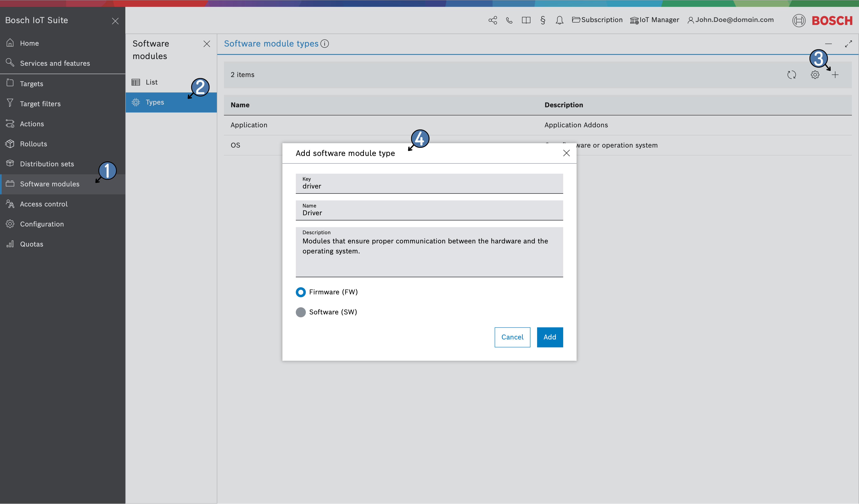Refresh the software module types list
This screenshot has width=859, height=504.
[x=792, y=75]
